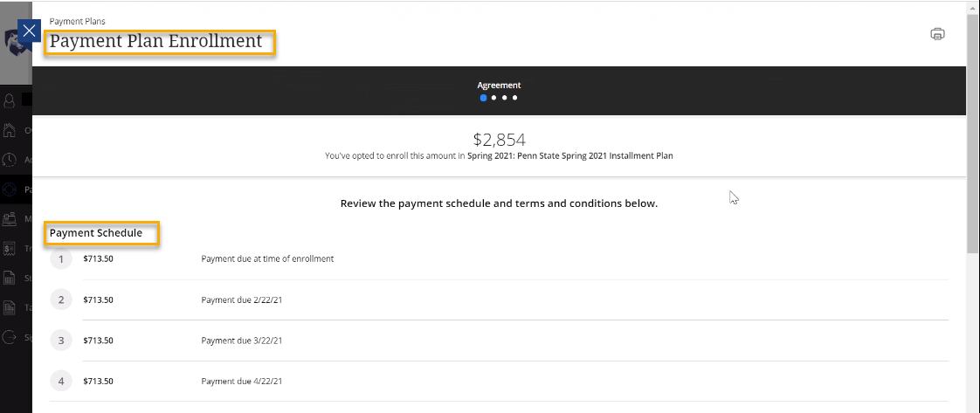Click 'Payment due 2/22/21' text
The width and height of the screenshot is (980, 413).
(x=242, y=299)
